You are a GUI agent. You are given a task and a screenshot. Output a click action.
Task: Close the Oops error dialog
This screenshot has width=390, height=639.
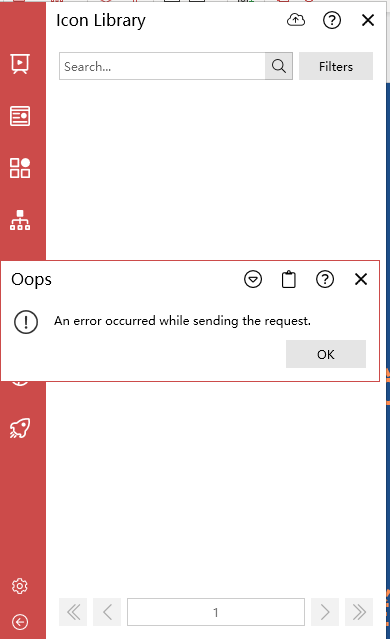pos(361,279)
